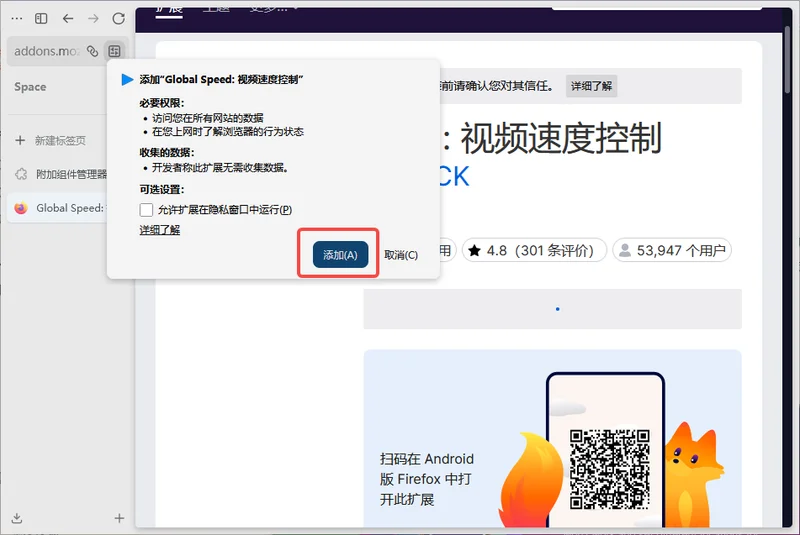
Task: Click the 视频速度控制 page heading
Action: tap(561, 138)
